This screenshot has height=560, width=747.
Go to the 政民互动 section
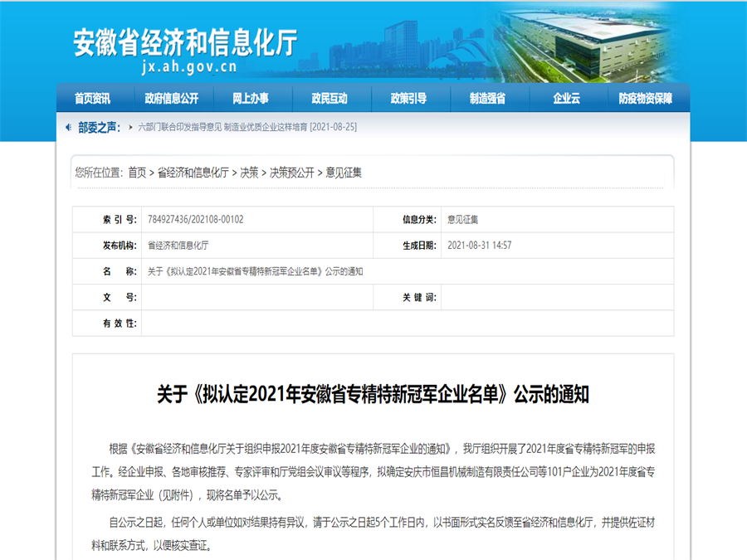(330, 98)
